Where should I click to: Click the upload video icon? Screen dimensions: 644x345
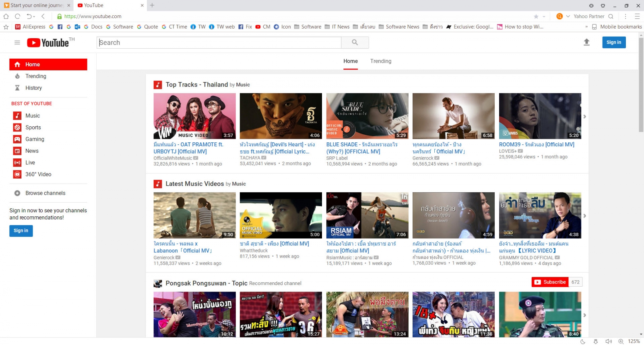pyautogui.click(x=586, y=42)
